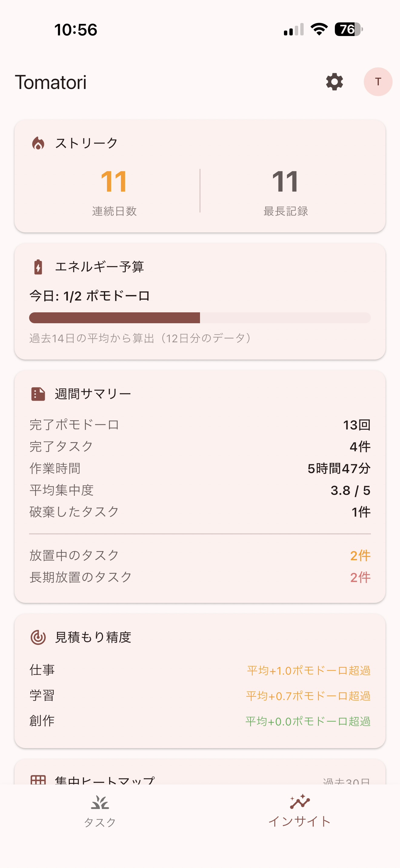Select the 最長記録 best streak number

285,181
